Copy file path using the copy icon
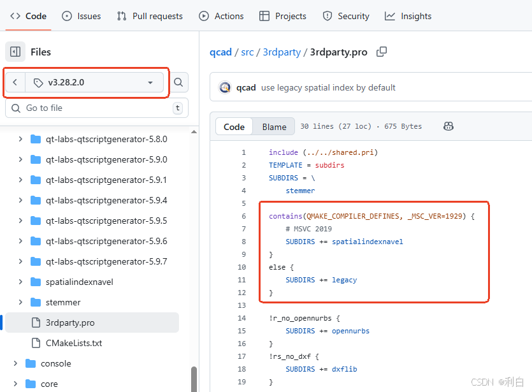Screen dimensions: 532x392 [382, 52]
